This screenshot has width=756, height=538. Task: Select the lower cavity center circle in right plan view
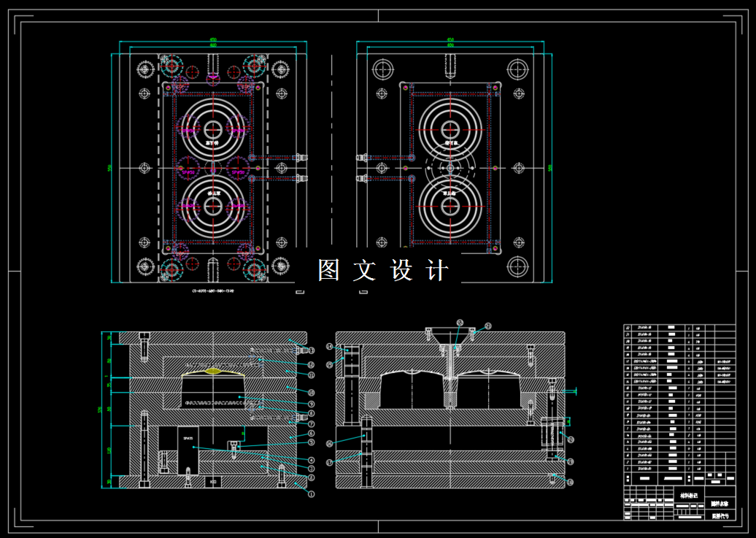click(x=450, y=207)
